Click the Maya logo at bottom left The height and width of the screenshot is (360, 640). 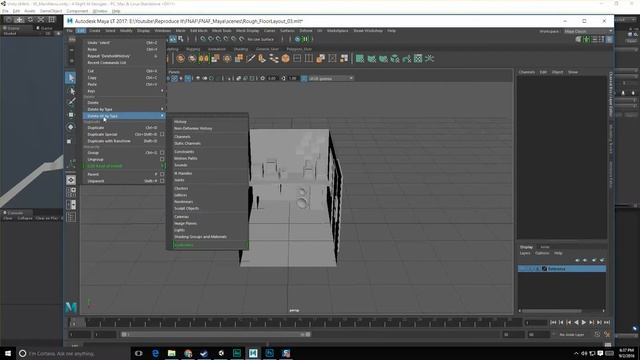click(x=71, y=307)
